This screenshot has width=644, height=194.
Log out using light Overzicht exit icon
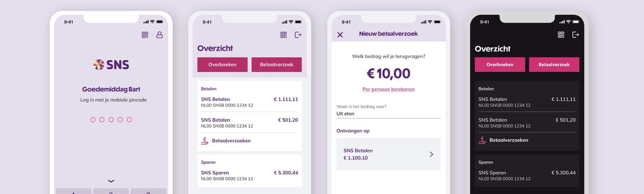298,35
